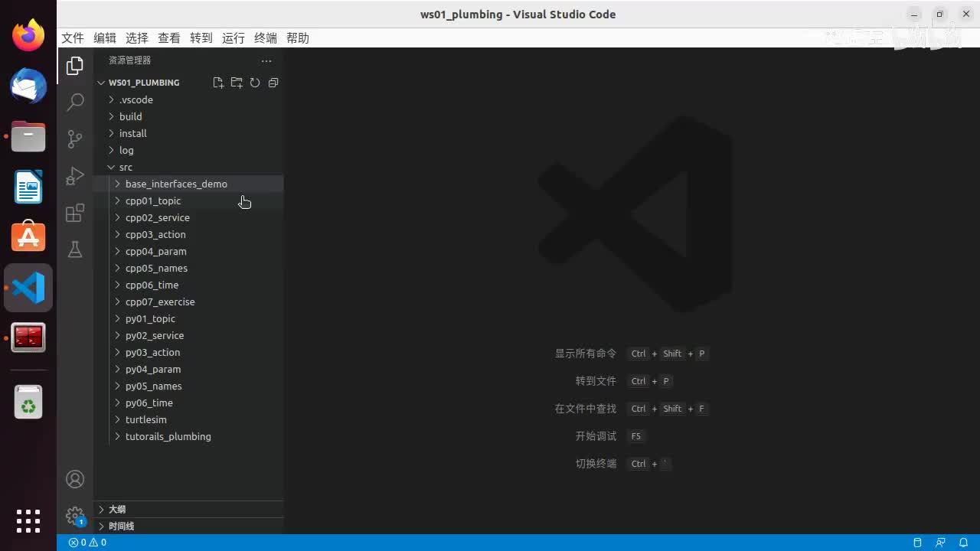Refresh the Explorer file tree
980x551 pixels.
pos(255,83)
